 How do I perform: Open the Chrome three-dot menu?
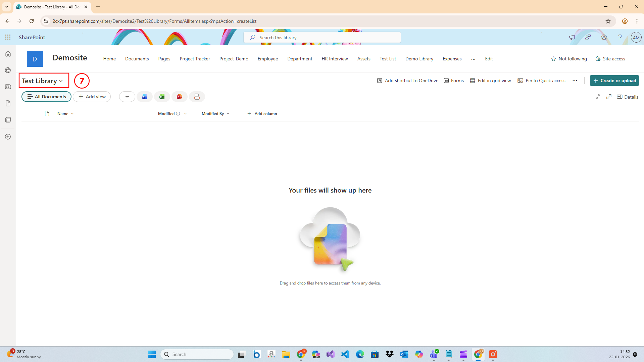click(x=637, y=21)
